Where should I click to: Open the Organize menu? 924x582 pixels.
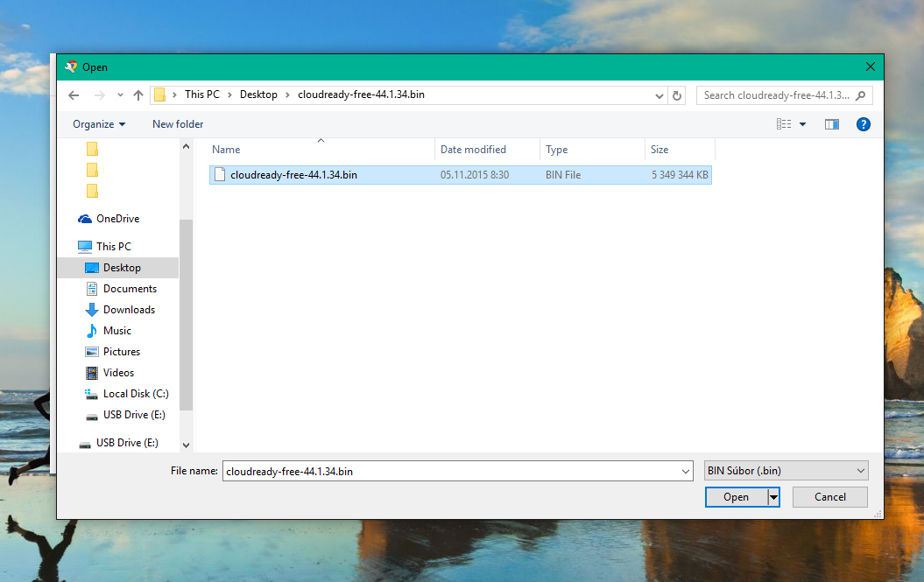pos(99,124)
